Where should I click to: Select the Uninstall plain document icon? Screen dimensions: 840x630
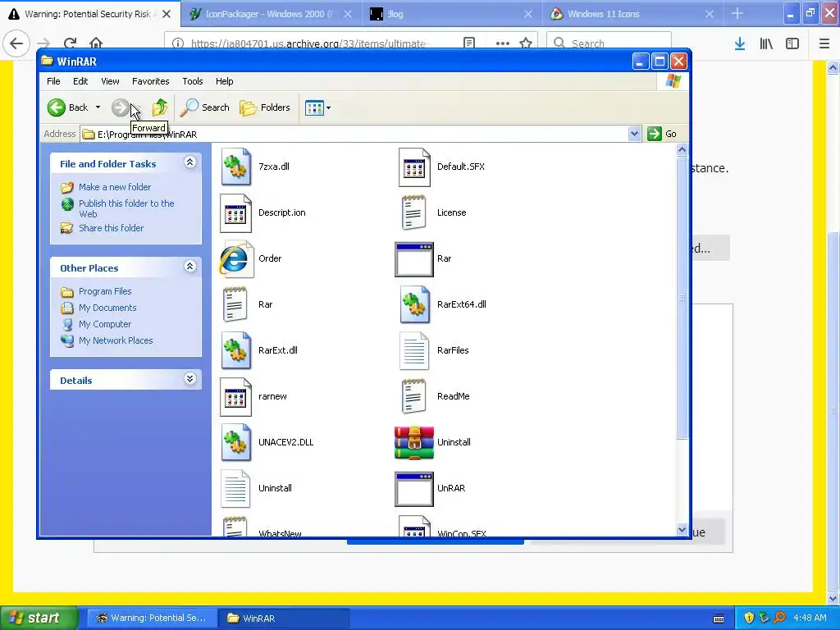click(x=235, y=489)
